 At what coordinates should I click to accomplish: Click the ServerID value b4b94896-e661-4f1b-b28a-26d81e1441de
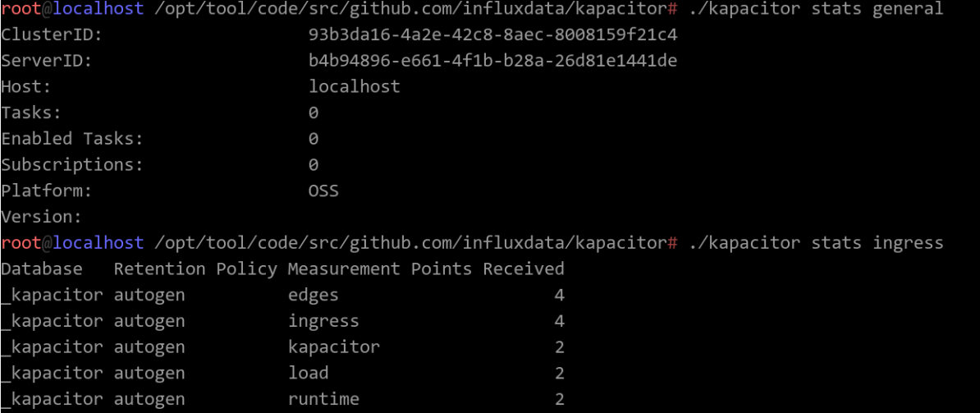coord(492,61)
